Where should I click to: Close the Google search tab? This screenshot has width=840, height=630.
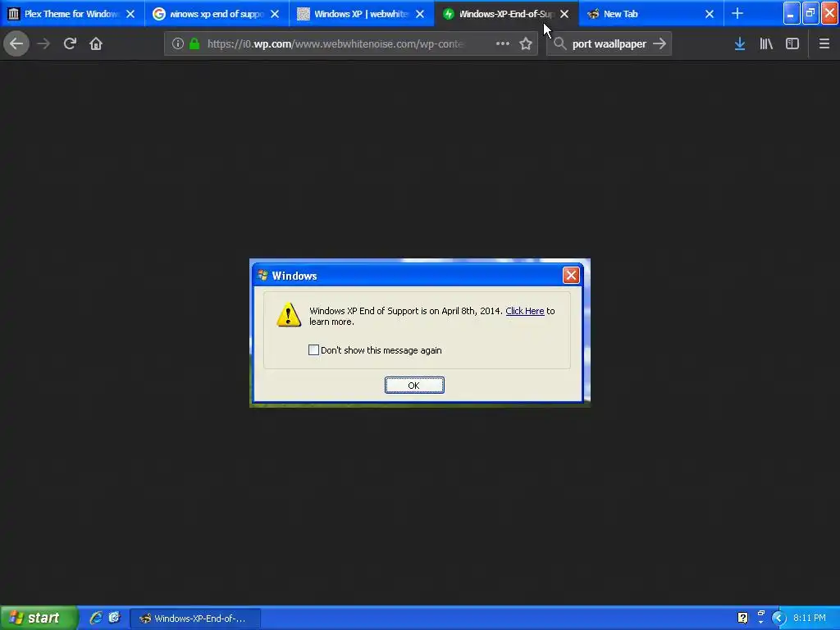tap(275, 14)
